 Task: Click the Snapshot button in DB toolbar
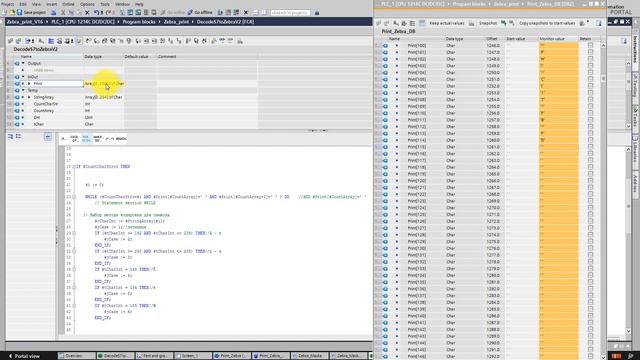click(x=488, y=23)
